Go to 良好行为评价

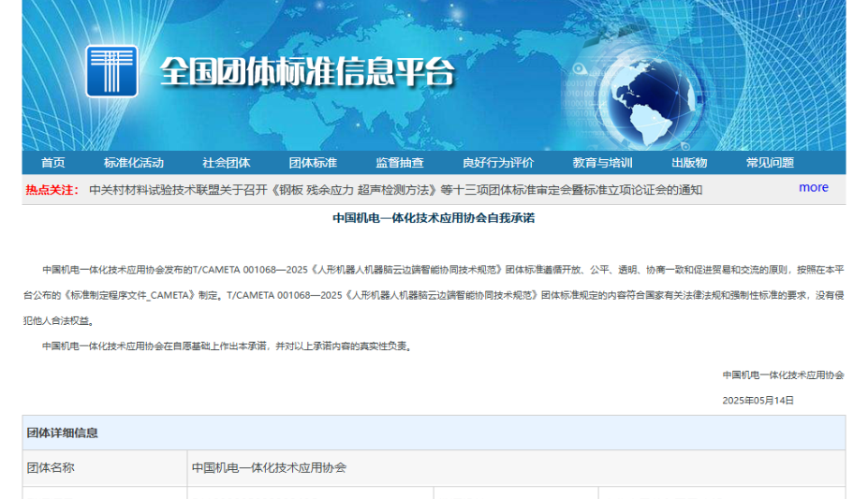click(x=498, y=163)
